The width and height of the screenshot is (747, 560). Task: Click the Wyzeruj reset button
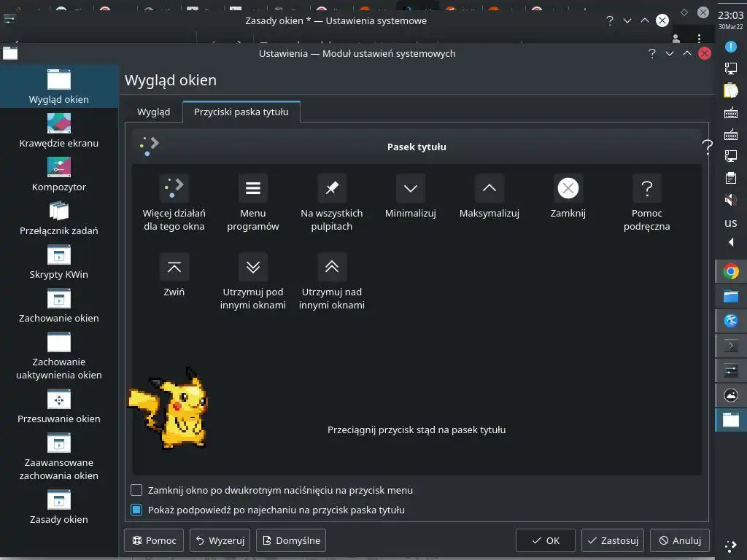[x=220, y=540]
